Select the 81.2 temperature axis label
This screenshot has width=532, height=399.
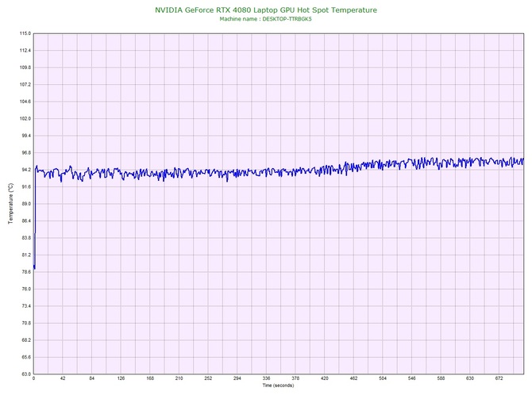[26, 255]
